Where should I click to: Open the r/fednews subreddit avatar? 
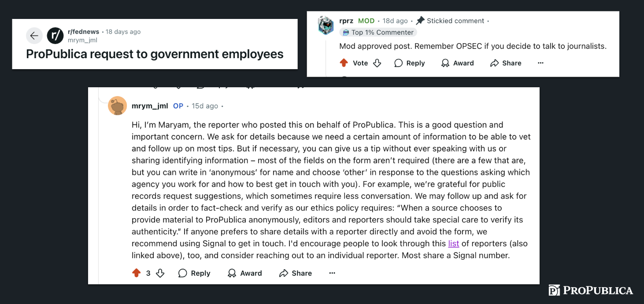[56, 36]
